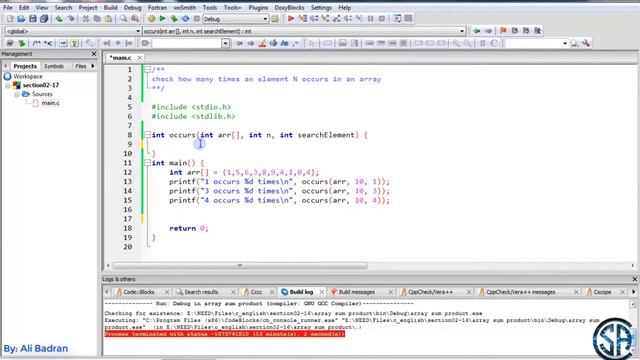Viewport: 640px width, 360px height.
Task: Click the Open file toolbar icon
Action: [x=21, y=19]
